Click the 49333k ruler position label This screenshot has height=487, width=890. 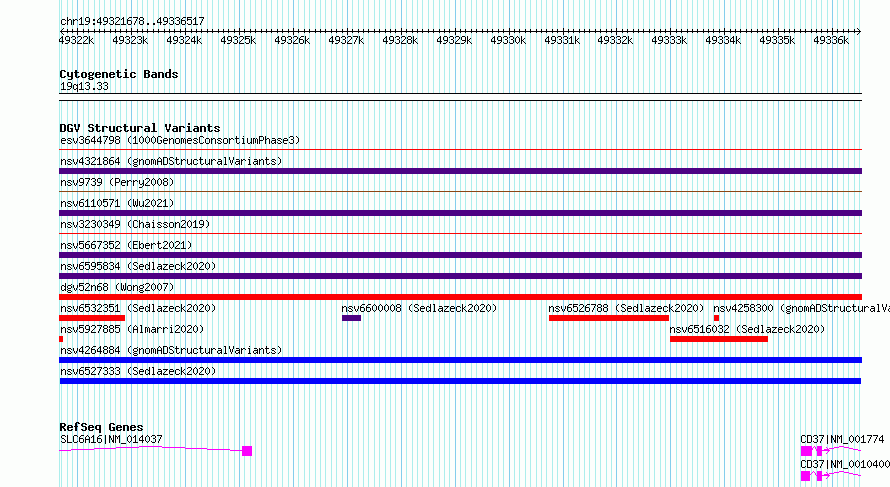coord(669,40)
